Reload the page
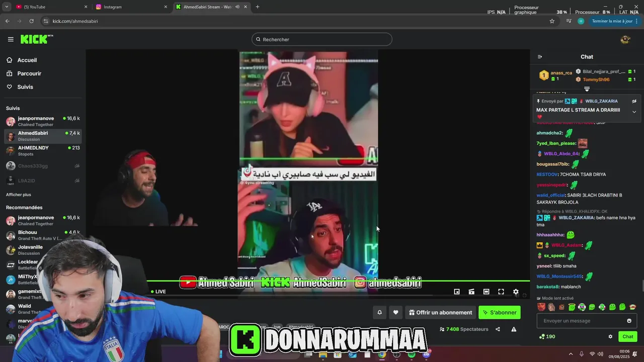Viewport: 644px width, 362px height. click(x=31, y=21)
